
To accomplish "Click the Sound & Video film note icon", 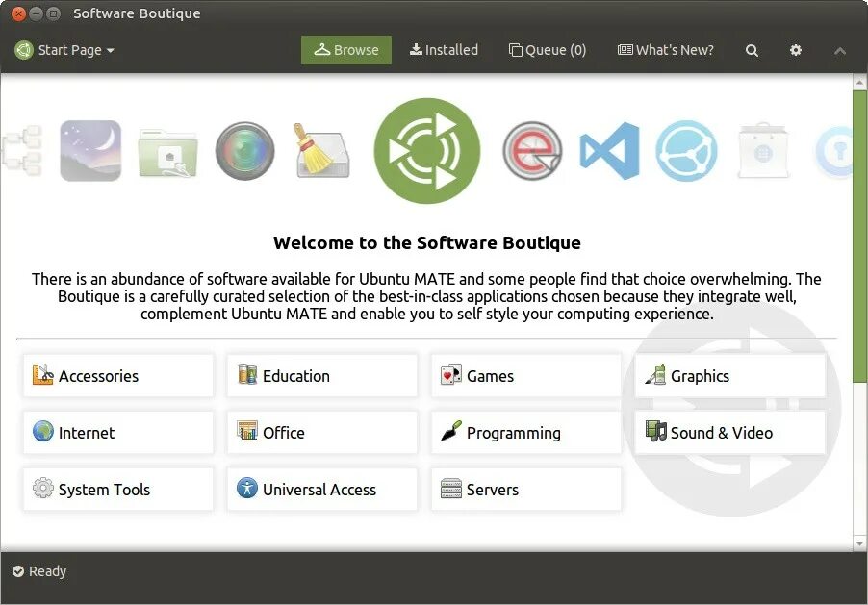I will click(655, 431).
